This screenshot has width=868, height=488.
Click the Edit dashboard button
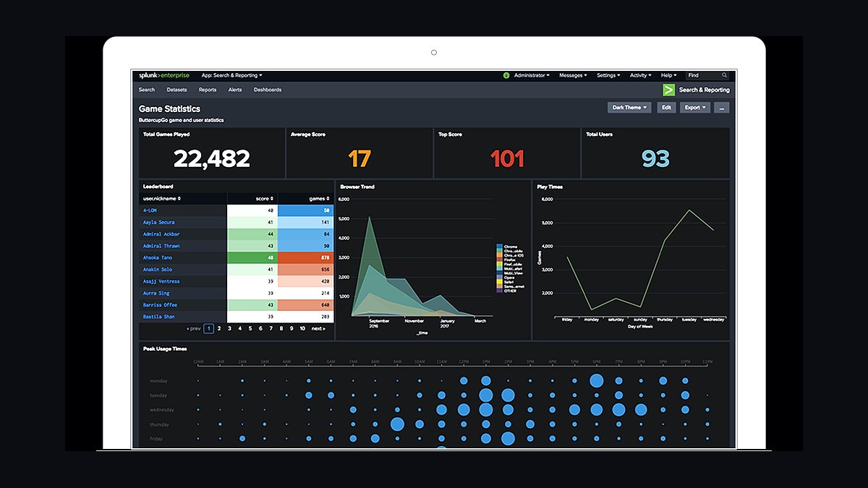click(666, 107)
